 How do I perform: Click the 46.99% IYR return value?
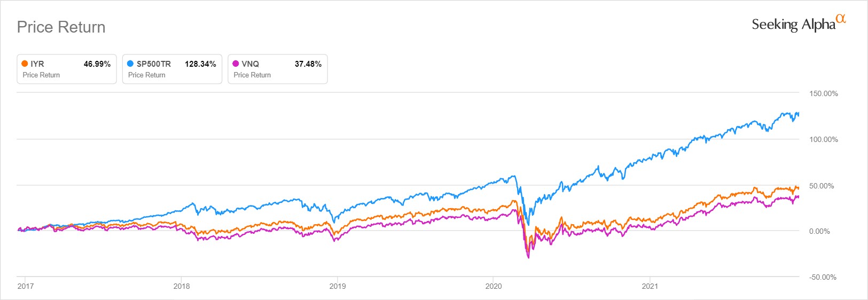click(x=97, y=64)
